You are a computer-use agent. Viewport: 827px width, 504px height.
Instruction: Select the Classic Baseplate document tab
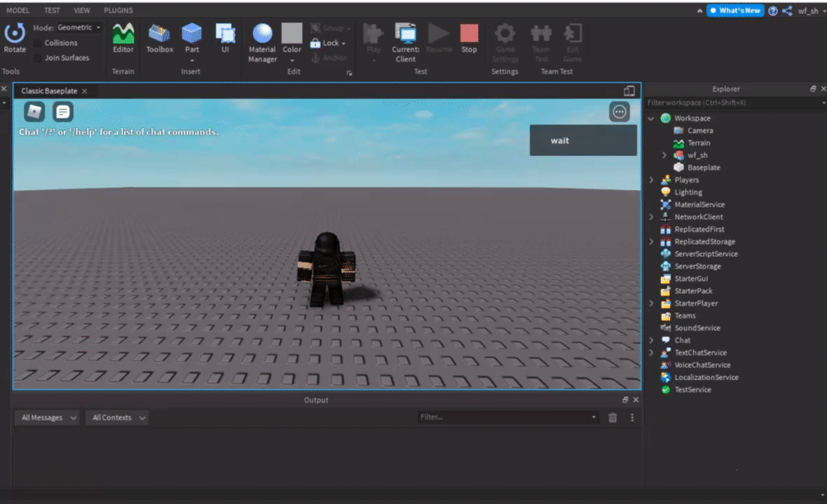tap(49, 91)
